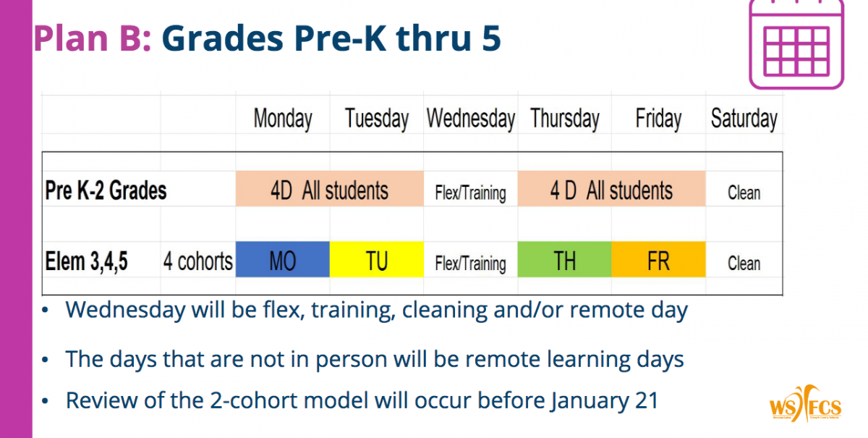This screenshot has height=438, width=868.
Task: Select the yellow TU cohort cell
Action: 377,260
